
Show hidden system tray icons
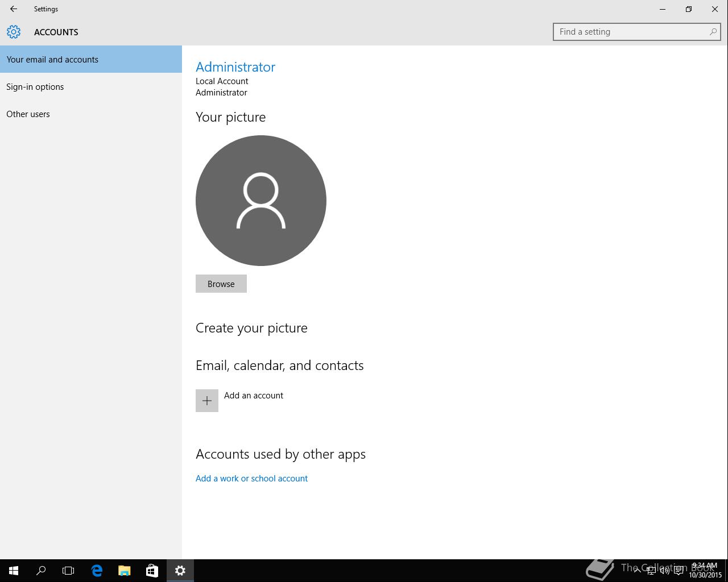[637, 571]
